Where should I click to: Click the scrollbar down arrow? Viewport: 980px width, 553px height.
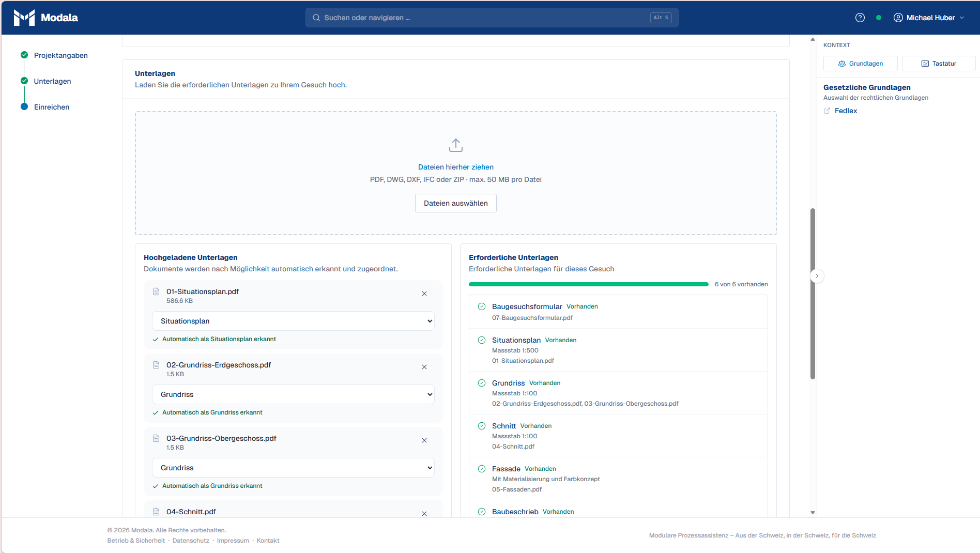click(813, 513)
